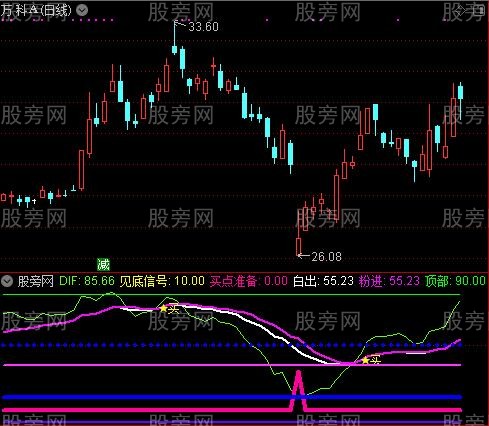Image resolution: width=489 pixels, height=426 pixels.
Task: Click the 33.60 high price label
Action: point(203,27)
